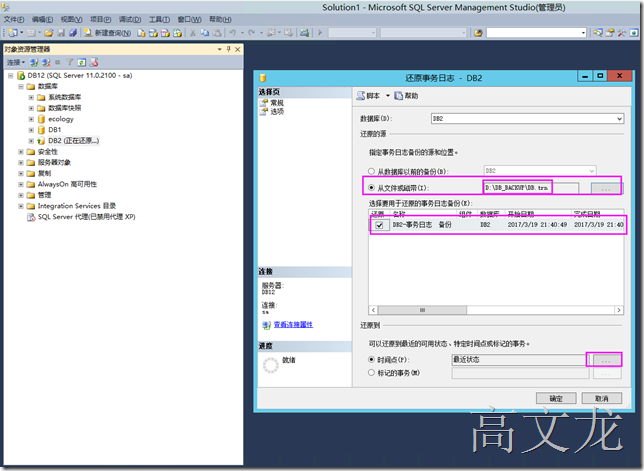Screen dimensions: 644x471
Task: Click the Copy toolbar icon
Action: (x=205, y=32)
